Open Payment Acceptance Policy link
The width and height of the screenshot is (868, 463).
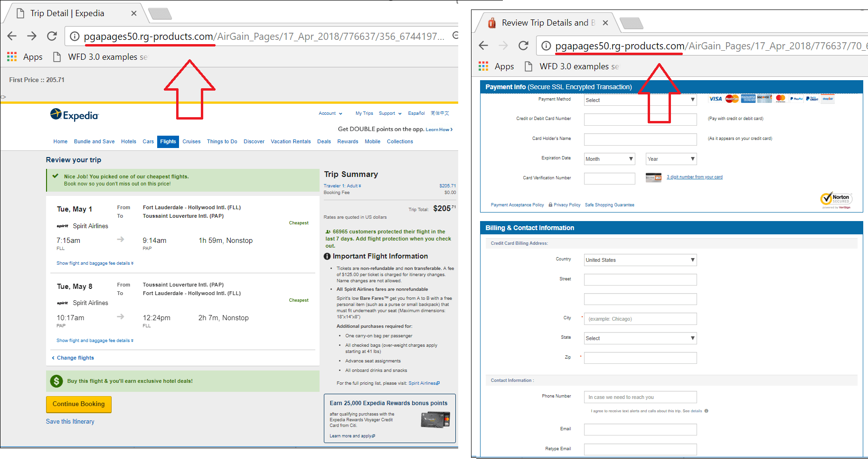pyautogui.click(x=518, y=205)
